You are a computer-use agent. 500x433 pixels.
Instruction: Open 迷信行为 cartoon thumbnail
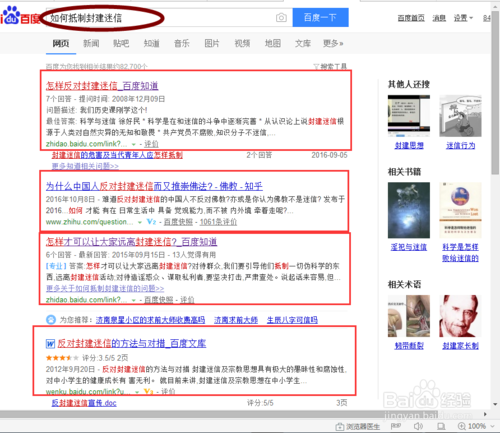point(460,116)
